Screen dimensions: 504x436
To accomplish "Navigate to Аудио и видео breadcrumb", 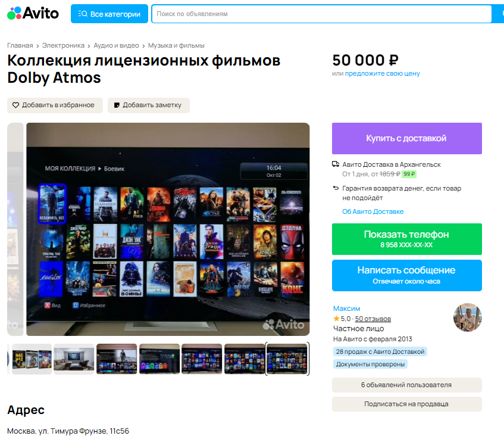I will click(116, 45).
